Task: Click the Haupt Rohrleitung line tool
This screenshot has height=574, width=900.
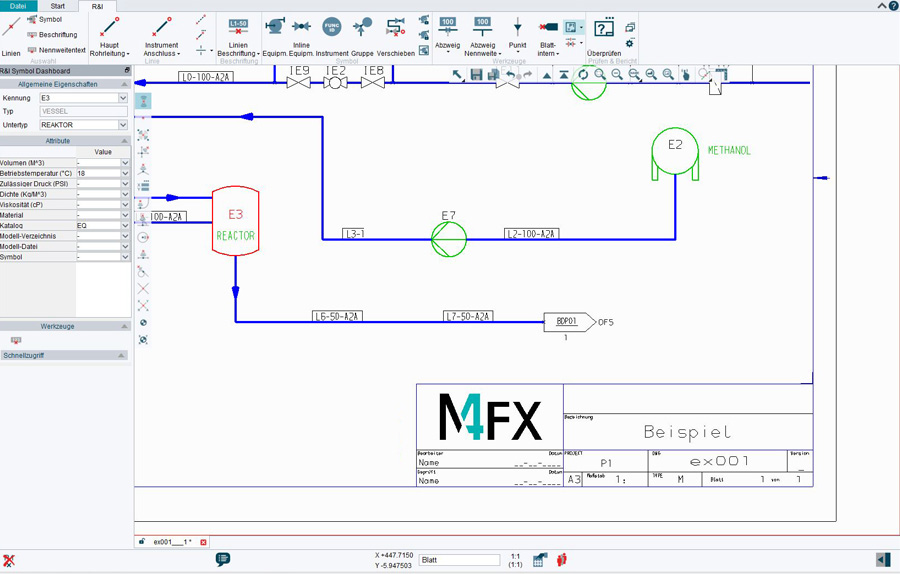Action: [x=109, y=36]
